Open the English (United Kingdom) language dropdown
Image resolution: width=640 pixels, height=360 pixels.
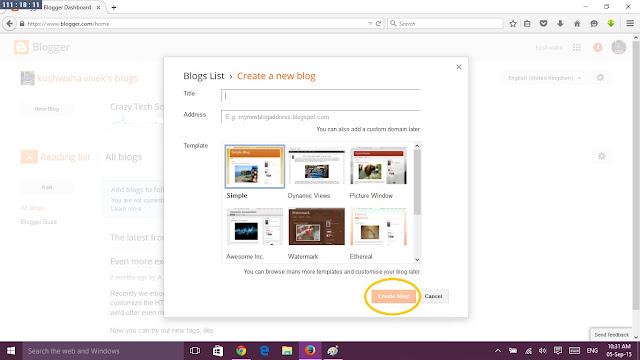click(544, 78)
